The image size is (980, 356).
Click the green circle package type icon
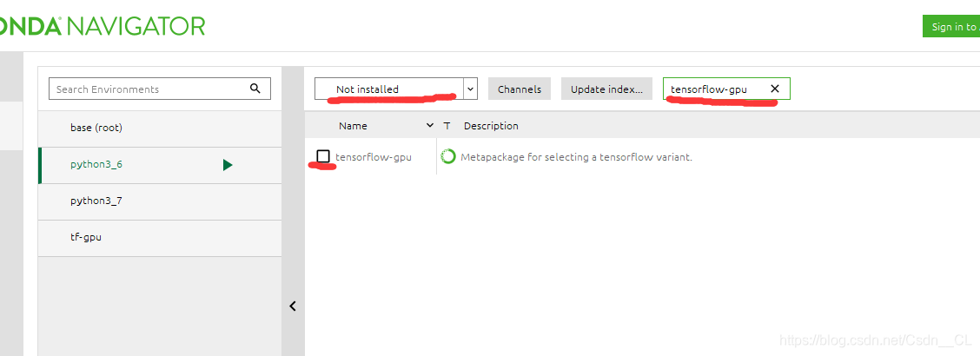click(448, 157)
